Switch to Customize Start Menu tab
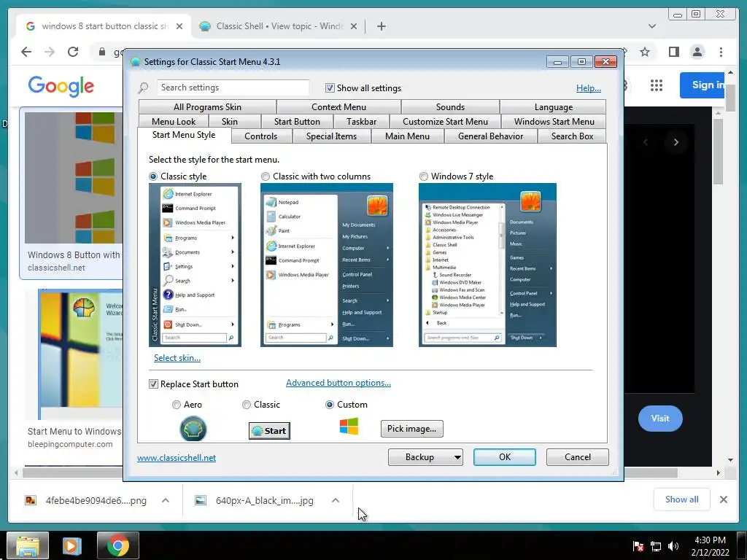The width and height of the screenshot is (747, 560). 445,122
